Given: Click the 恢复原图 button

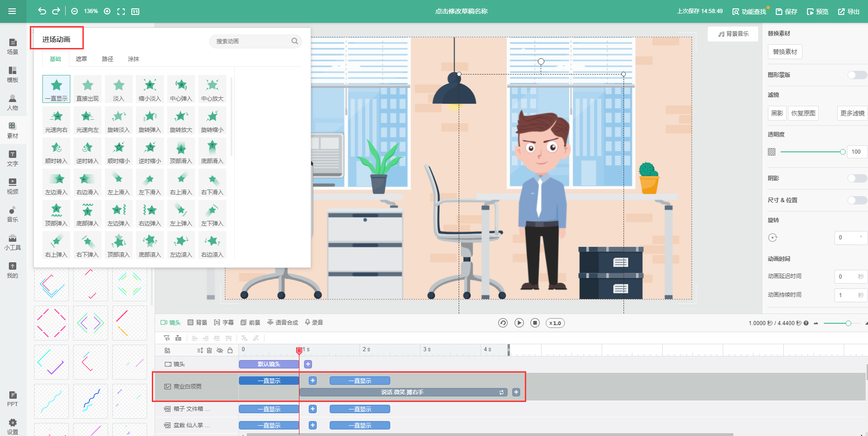Looking at the screenshot, I should [803, 113].
